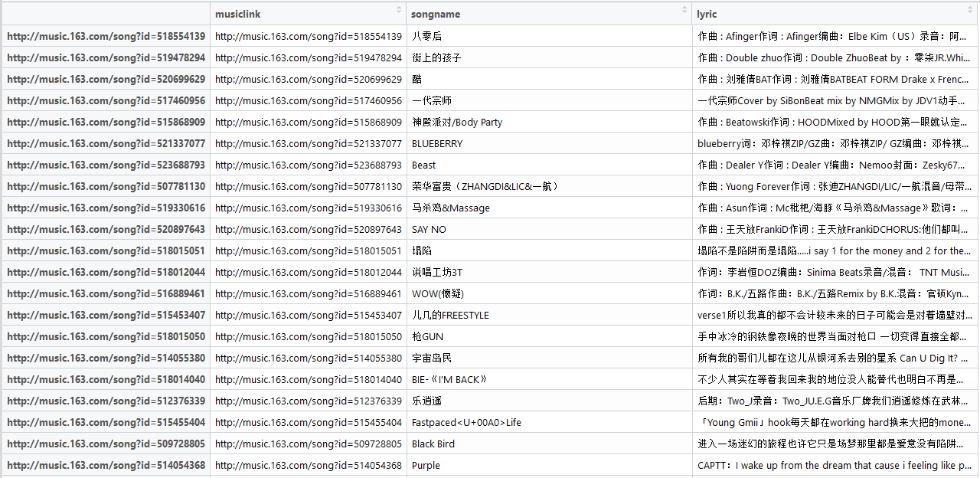Click lyric cell starting 'blueberry词'

coord(835,143)
